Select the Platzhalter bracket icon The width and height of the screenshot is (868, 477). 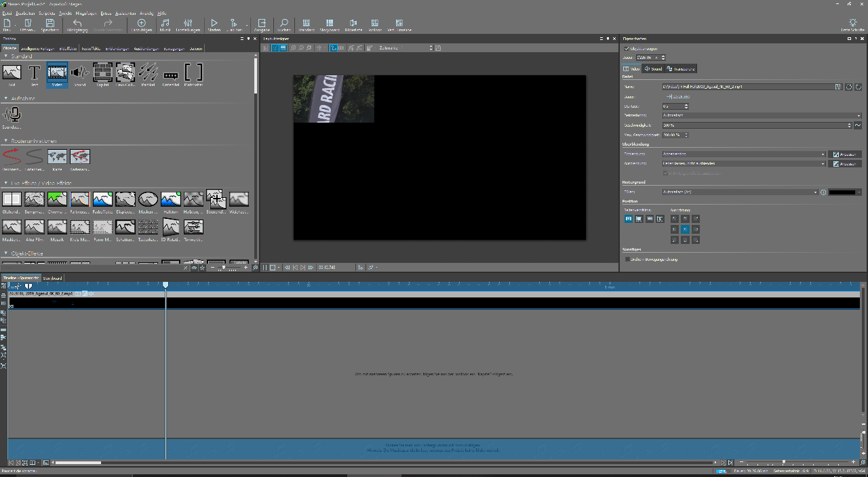193,72
